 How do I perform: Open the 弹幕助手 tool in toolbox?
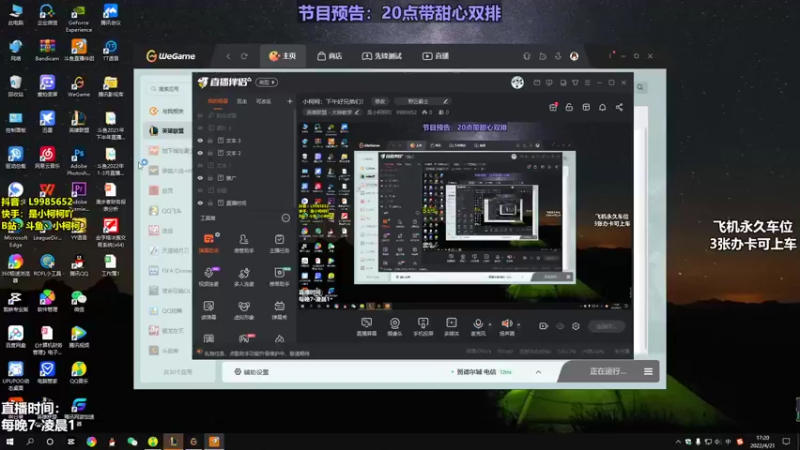209,242
